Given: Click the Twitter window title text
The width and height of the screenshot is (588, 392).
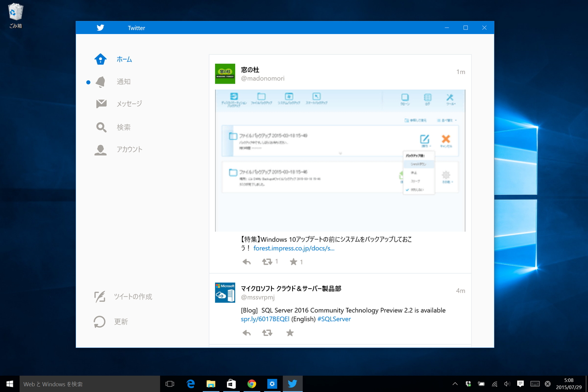Looking at the screenshot, I should [x=136, y=28].
